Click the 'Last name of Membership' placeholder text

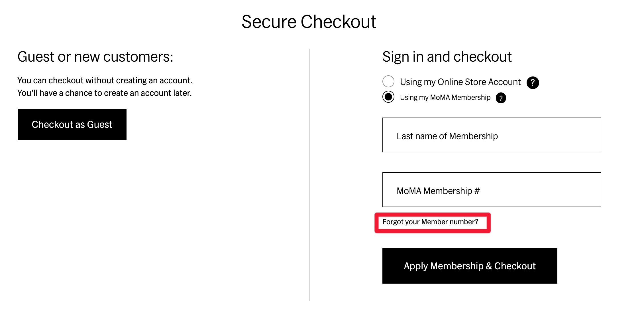(447, 136)
